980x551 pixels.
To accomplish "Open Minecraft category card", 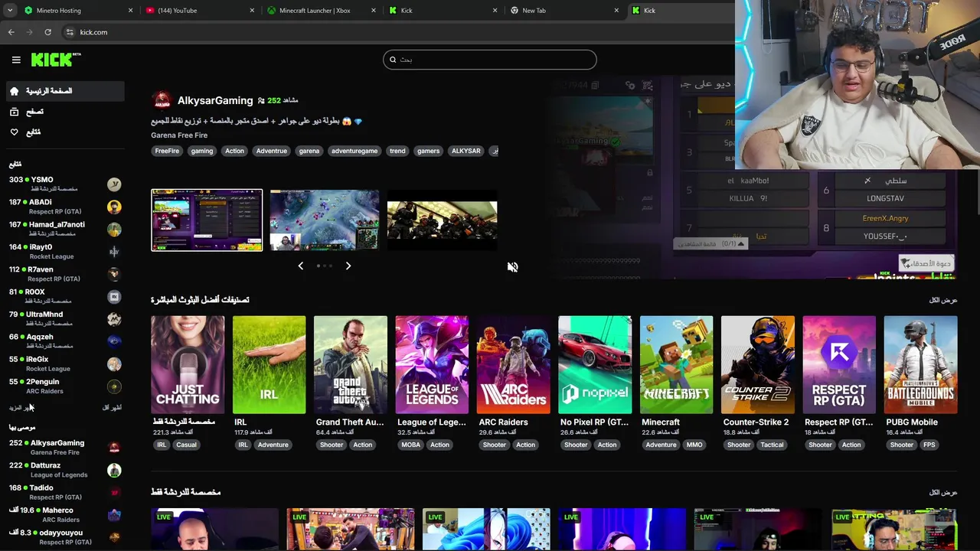I will click(x=676, y=365).
